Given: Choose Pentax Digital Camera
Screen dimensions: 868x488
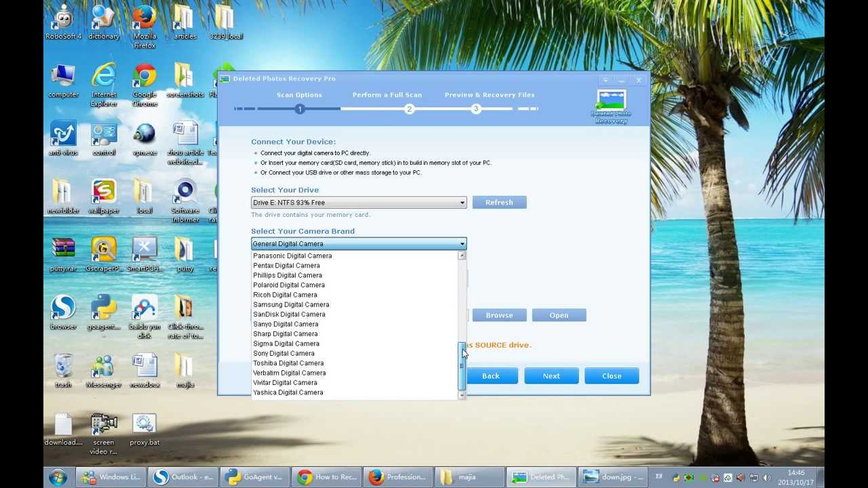Looking at the screenshot, I should click(355, 266).
